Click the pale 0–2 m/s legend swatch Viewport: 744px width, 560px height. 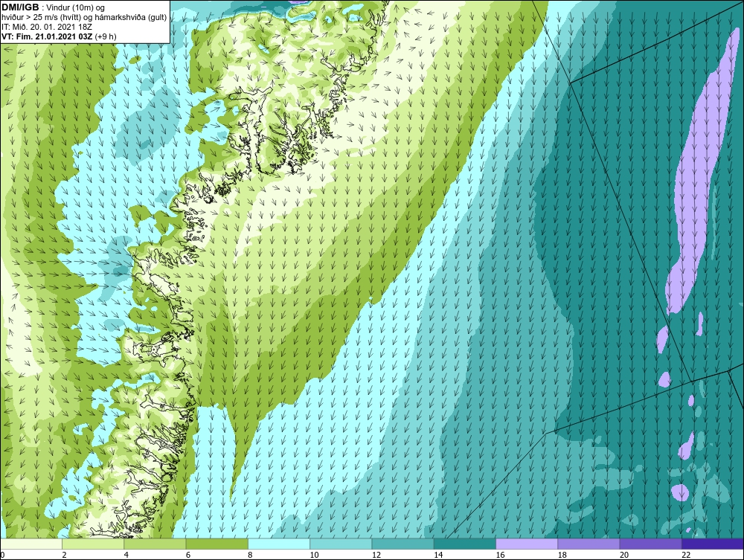click(31, 544)
